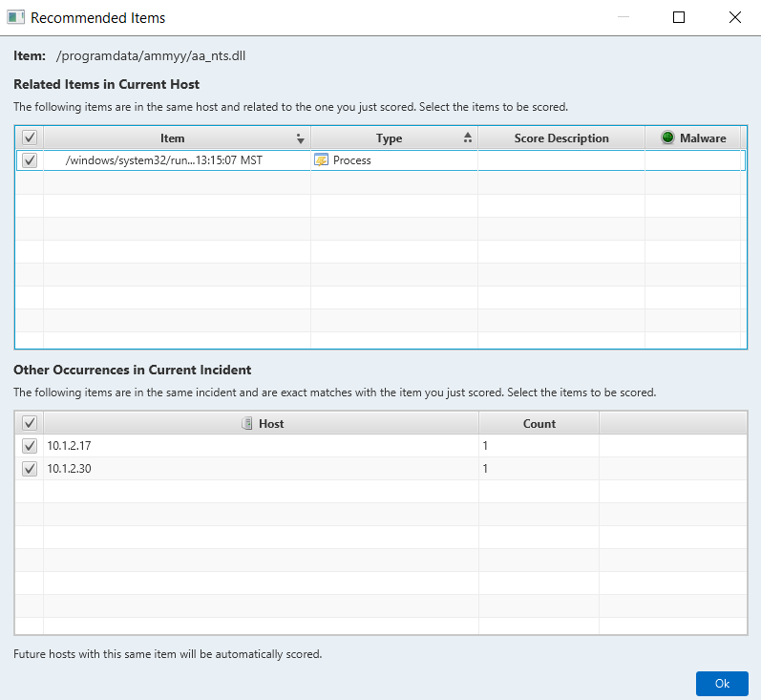Close the Recommended Items dialog
Screen dimensions: 761x700
click(735, 17)
